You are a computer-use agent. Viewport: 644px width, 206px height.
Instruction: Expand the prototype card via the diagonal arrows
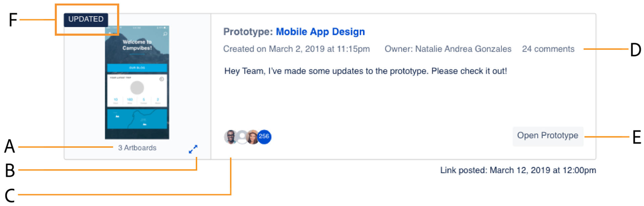tap(194, 149)
